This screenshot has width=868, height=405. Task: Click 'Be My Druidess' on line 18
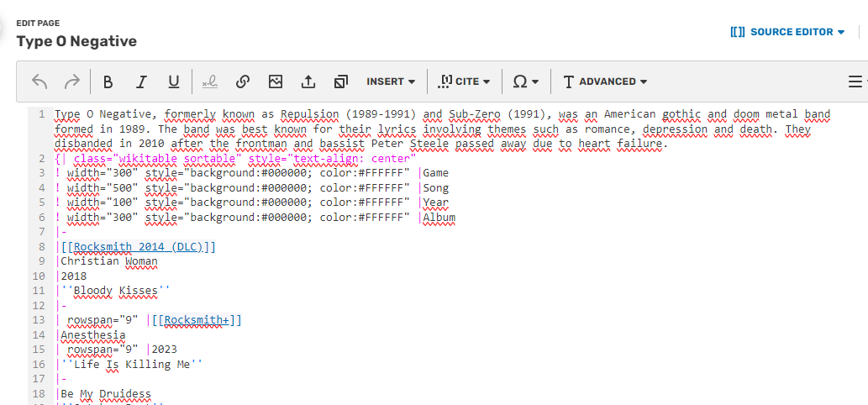coord(106,394)
